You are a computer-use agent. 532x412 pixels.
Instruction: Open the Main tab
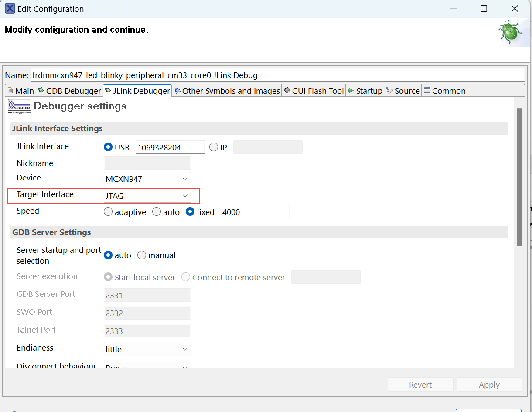tap(20, 91)
